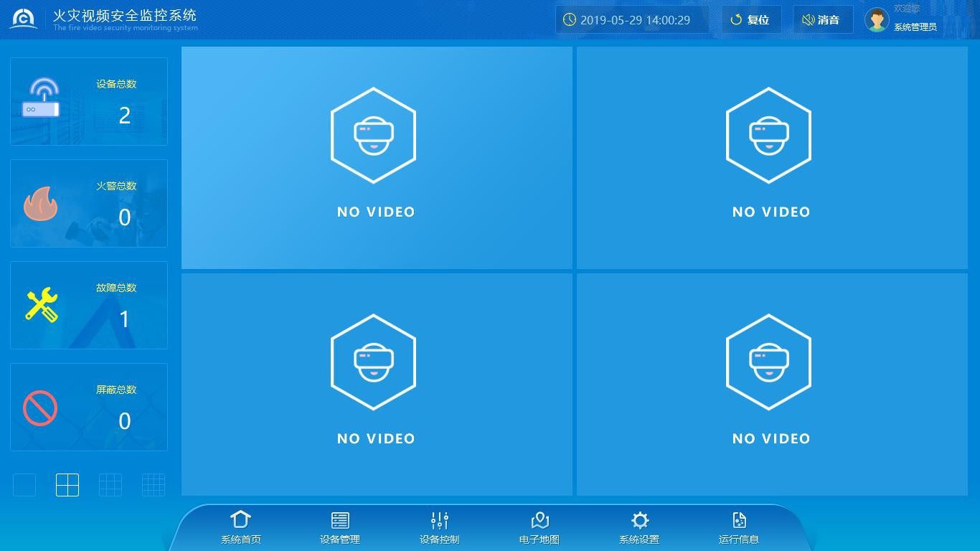
Task: Click the flame icon for 火警总数
Action: tap(40, 204)
